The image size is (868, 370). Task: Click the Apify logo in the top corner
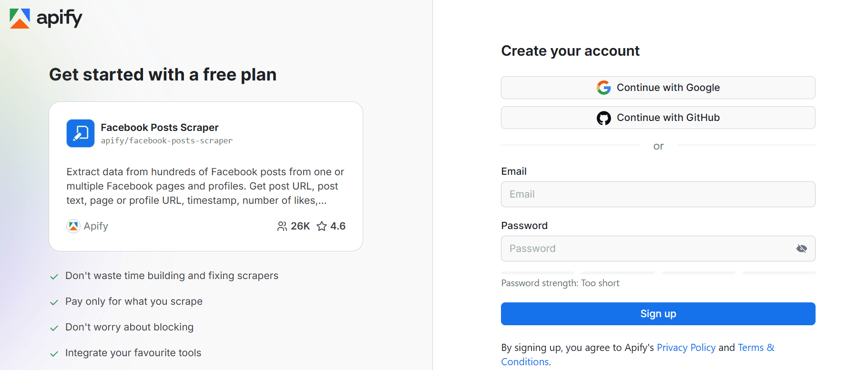(x=45, y=19)
